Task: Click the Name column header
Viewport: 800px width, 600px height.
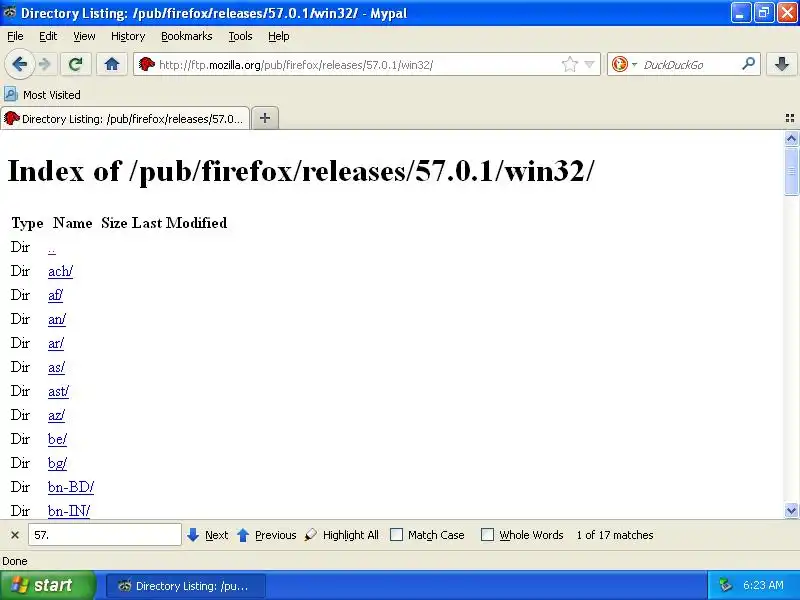Action: 72,223
